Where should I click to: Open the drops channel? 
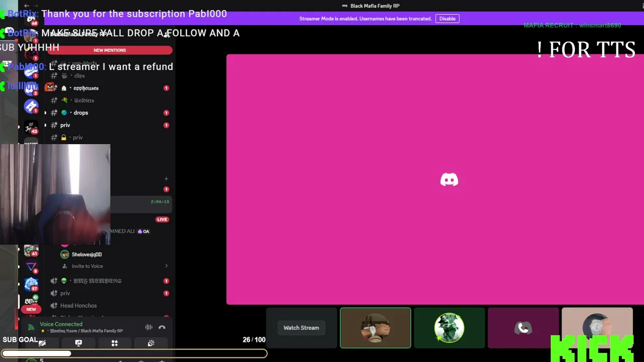tap(110, 113)
